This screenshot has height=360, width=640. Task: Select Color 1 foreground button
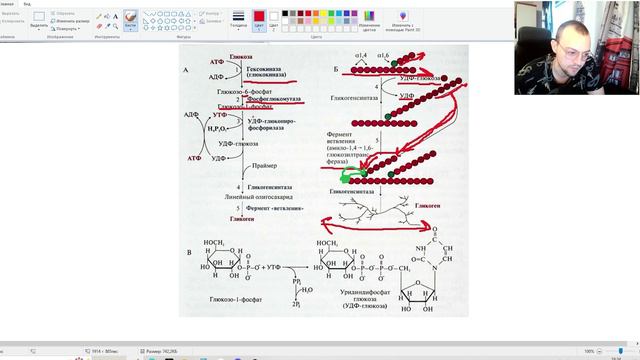click(x=259, y=21)
